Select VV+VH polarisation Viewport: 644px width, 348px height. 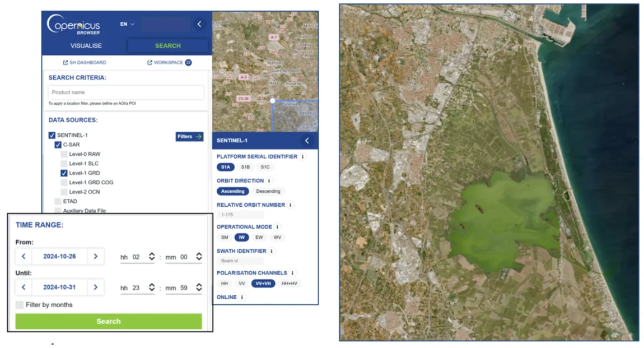[263, 284]
